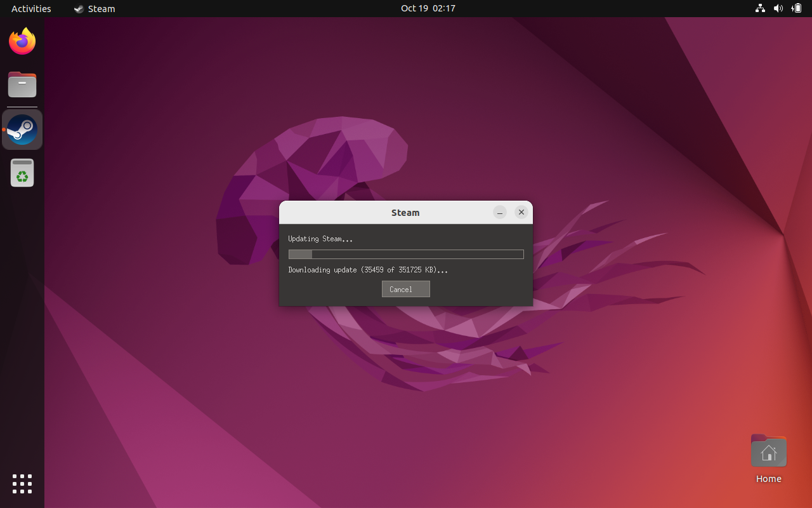Screen dimensions: 812x508
Task: Open the clock calendar Oct 19 02:17
Action: point(428,8)
